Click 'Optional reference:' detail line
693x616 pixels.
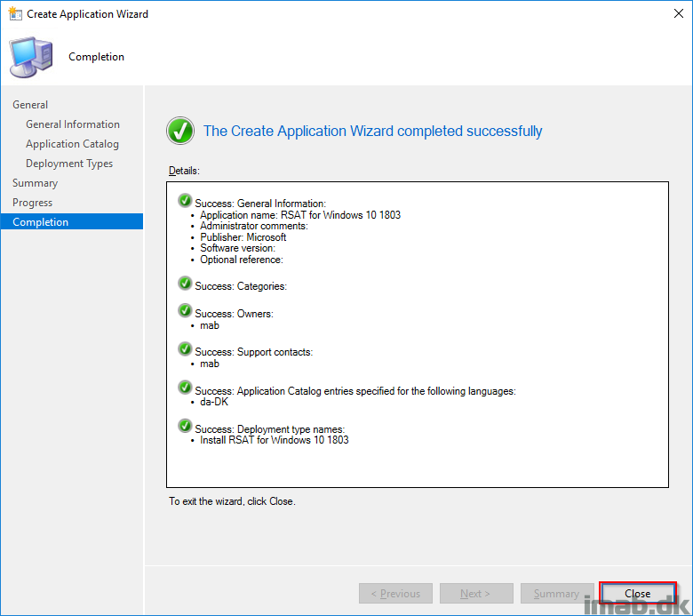pyautogui.click(x=242, y=260)
